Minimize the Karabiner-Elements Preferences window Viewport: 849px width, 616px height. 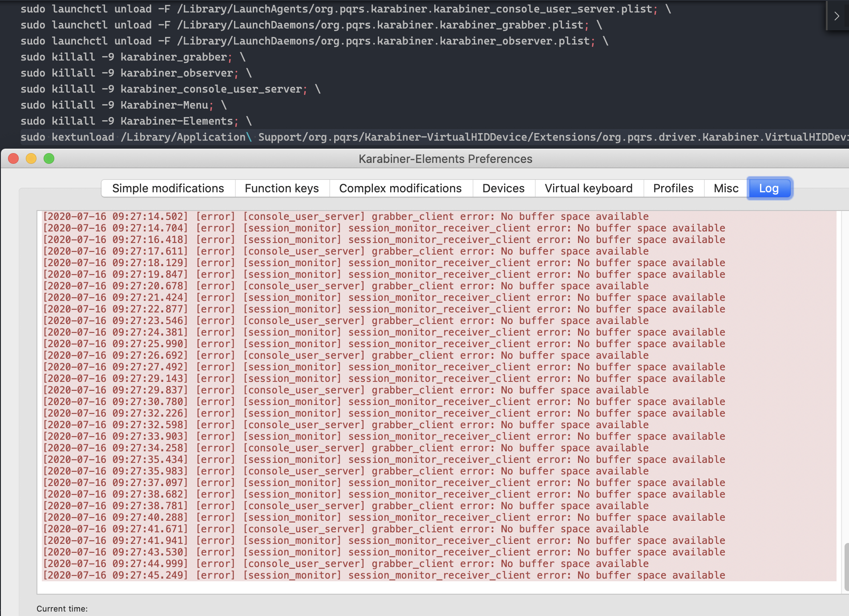click(31, 158)
